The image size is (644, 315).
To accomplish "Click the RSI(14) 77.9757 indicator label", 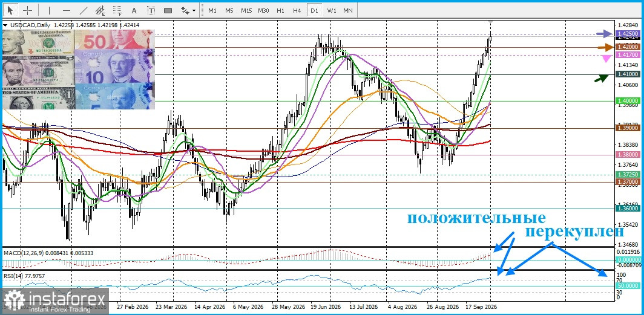I will [x=24, y=276].
